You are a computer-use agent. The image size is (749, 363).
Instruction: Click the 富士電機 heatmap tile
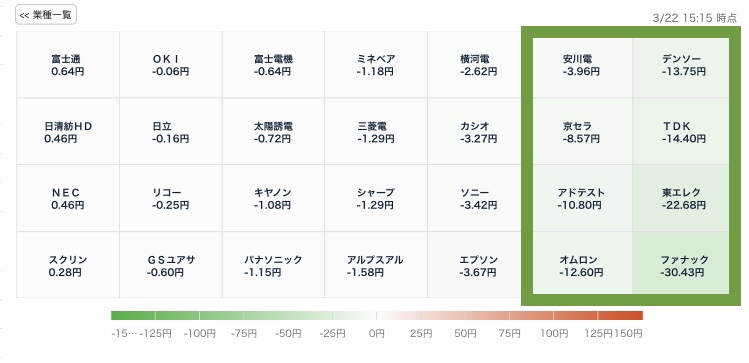point(273,64)
